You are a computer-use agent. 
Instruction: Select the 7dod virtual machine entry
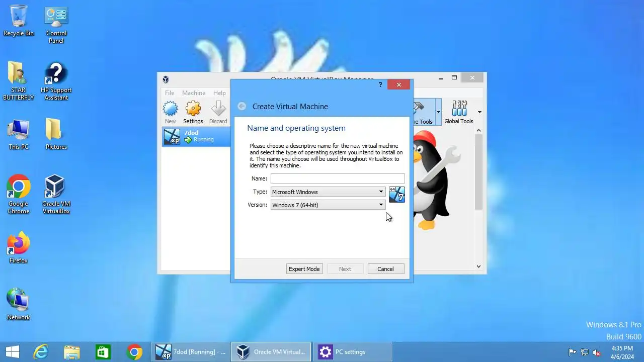click(x=197, y=136)
